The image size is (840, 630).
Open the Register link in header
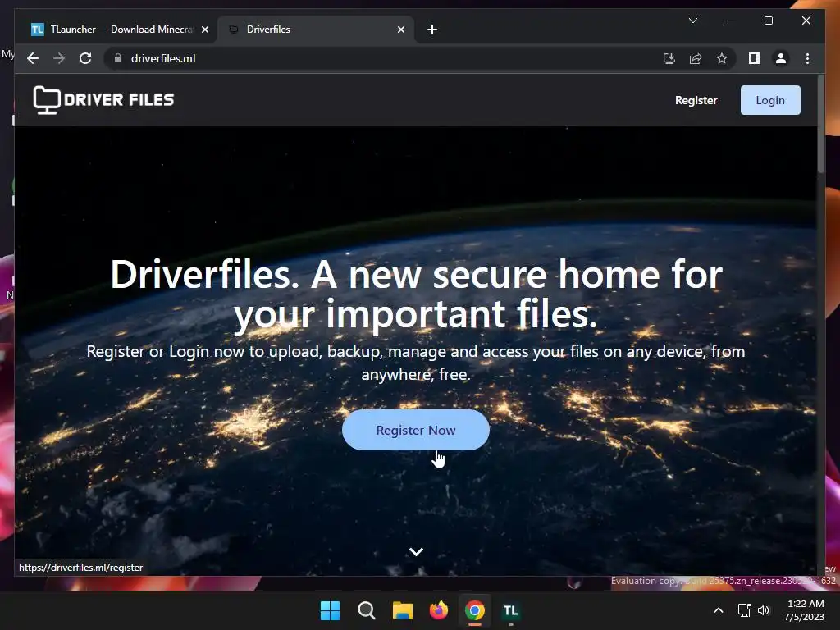pos(696,100)
